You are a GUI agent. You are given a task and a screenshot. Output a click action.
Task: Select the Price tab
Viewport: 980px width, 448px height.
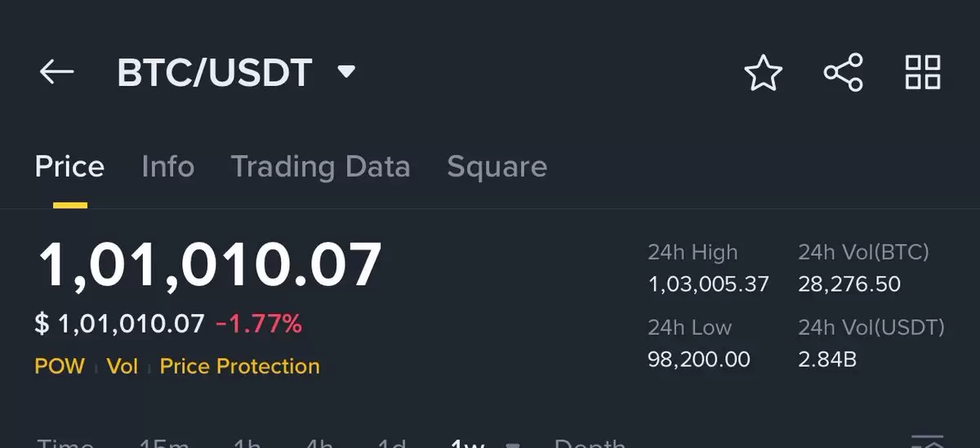coord(69,167)
